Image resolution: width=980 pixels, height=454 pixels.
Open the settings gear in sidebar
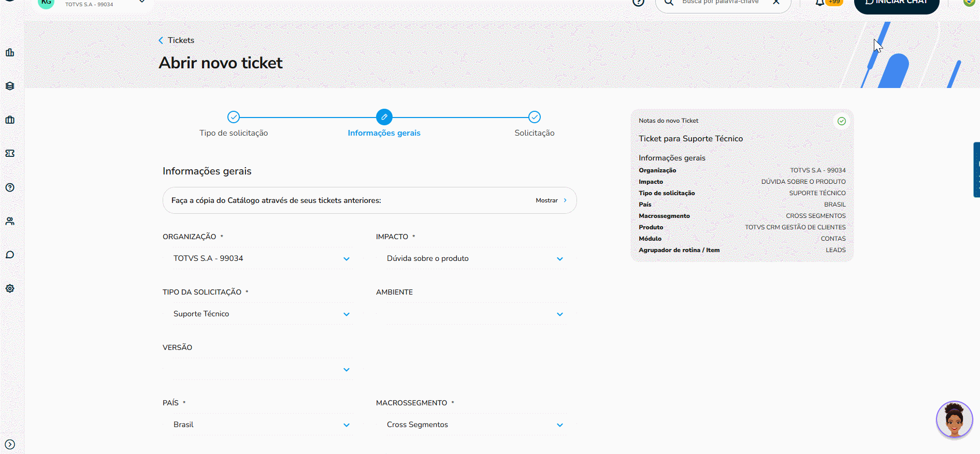(10, 288)
